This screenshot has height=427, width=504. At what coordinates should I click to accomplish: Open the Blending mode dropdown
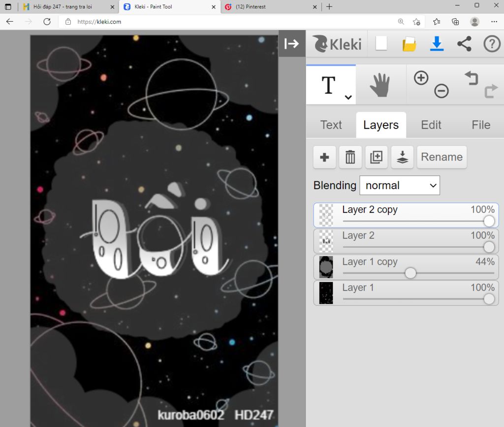coord(400,185)
